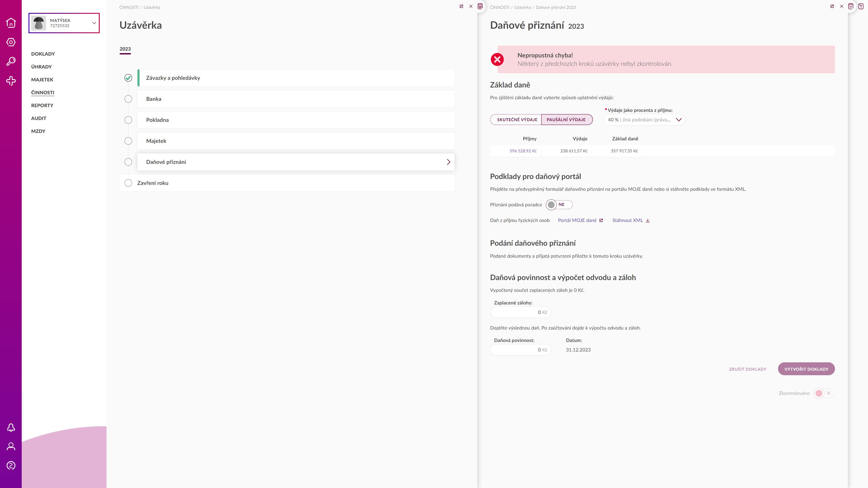Open search magnifier icon in the left rail
This screenshot has width=868, height=488.
11,61
